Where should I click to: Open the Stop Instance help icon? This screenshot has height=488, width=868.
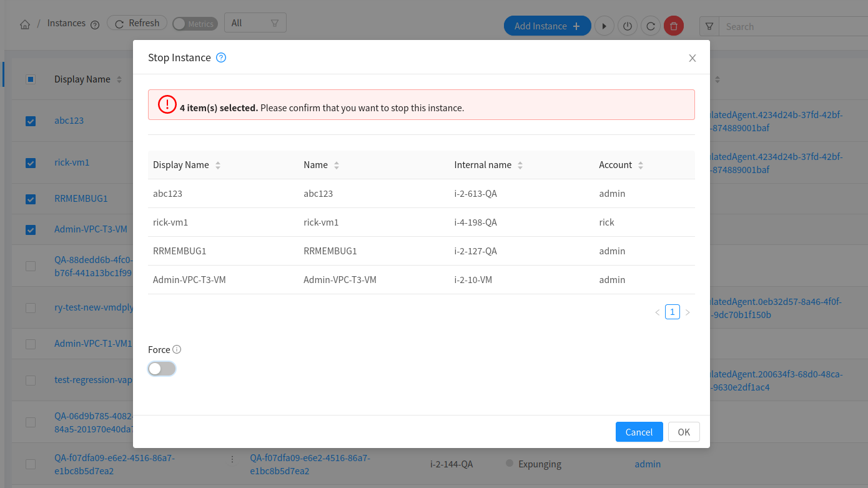coord(221,57)
